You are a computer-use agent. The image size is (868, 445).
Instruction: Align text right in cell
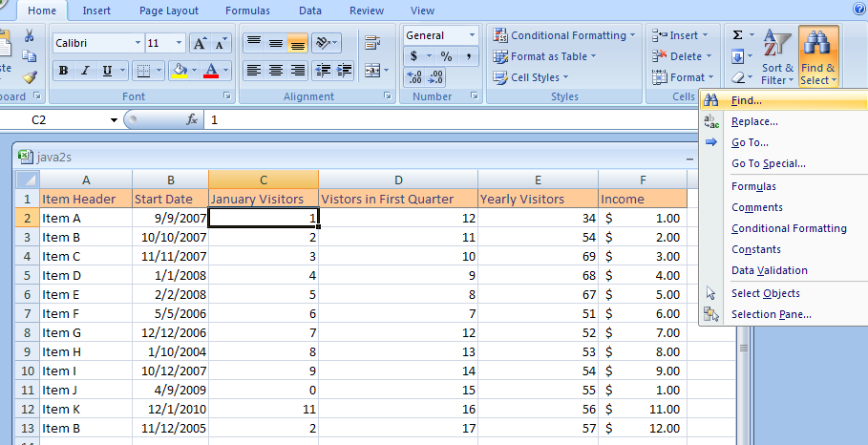pyautogui.click(x=298, y=71)
